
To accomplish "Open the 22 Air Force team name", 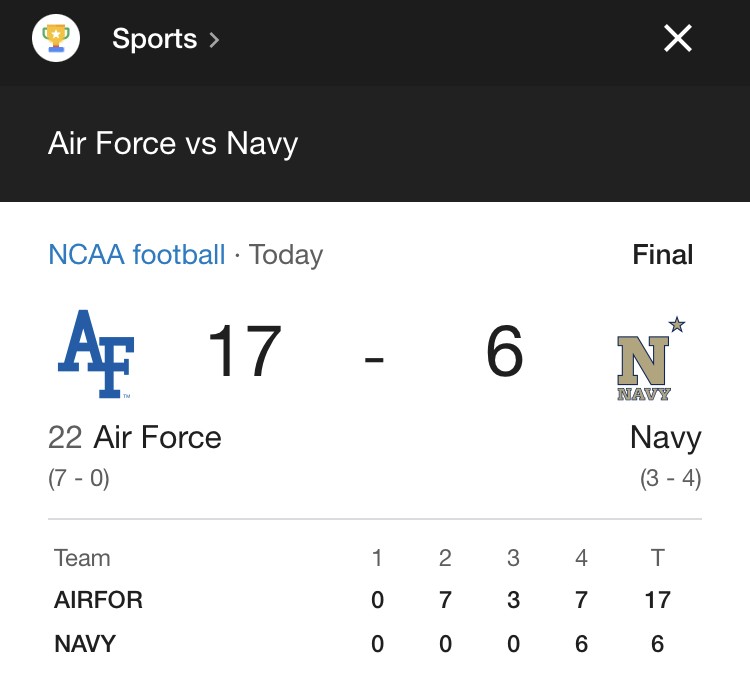I will (135, 437).
